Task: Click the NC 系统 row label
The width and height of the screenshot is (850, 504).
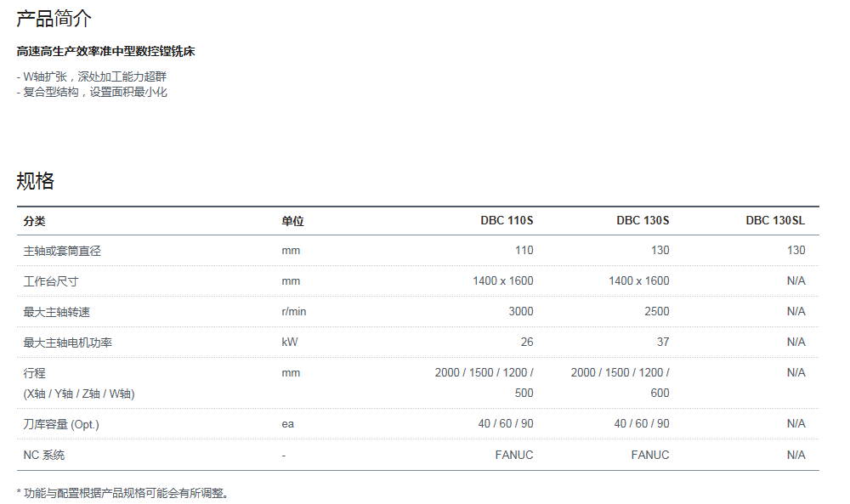Action: pyautogui.click(x=44, y=455)
